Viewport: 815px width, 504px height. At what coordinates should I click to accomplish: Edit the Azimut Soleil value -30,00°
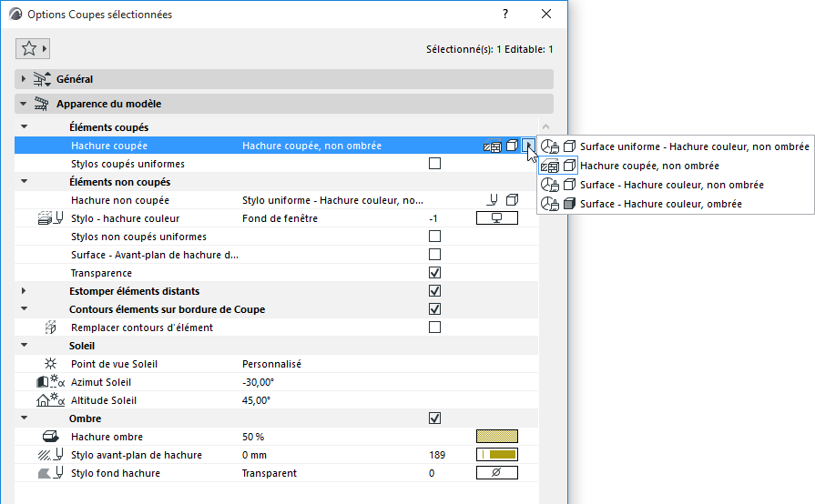pyautogui.click(x=258, y=382)
